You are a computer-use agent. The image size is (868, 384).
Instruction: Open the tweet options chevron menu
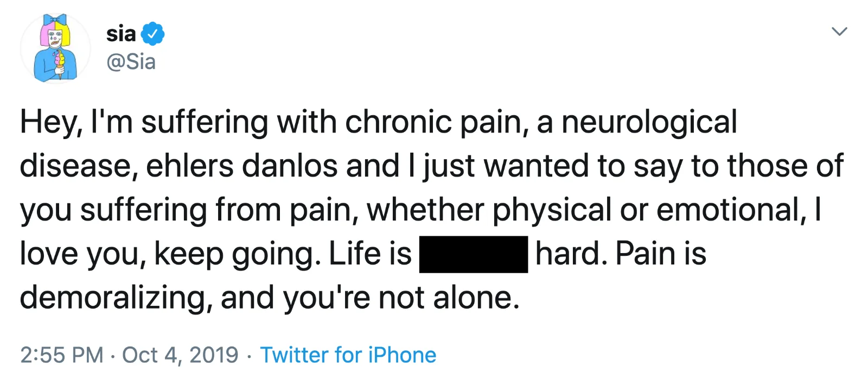point(839,32)
